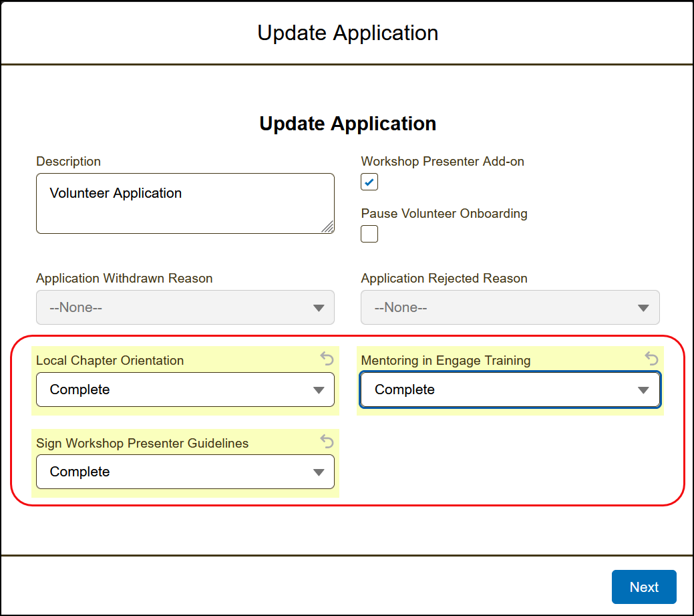694x616 pixels.
Task: Open the Mentoring in Engage Training picklist
Action: (x=510, y=390)
